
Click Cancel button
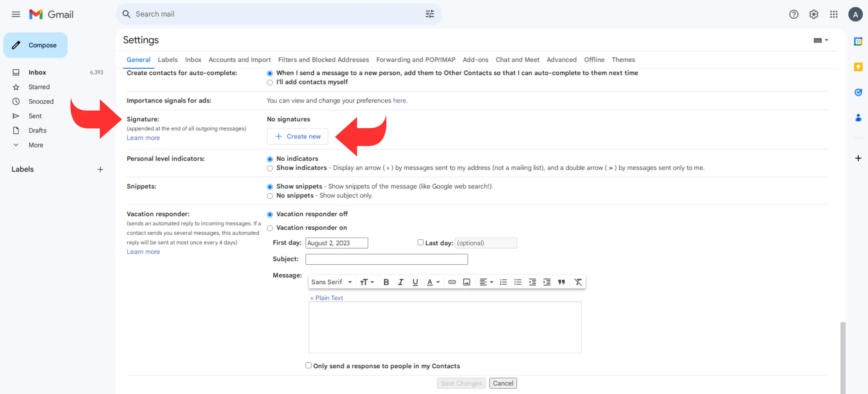click(x=503, y=383)
